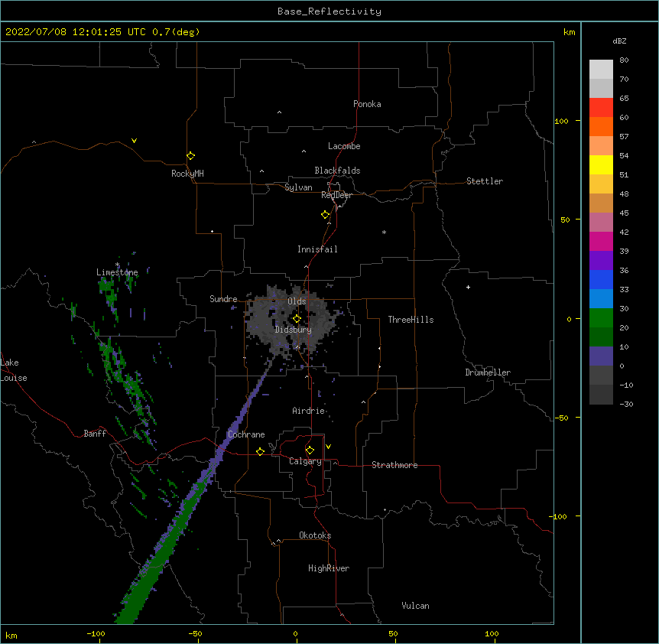Select the purple 39 dBZ legend swatch
This screenshot has width=659, height=644.
601,261
